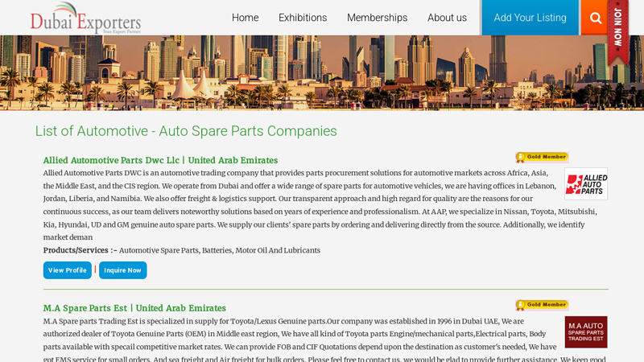This screenshot has height=362, width=644.
Task: Click M.A Spare Parts Gold Member badge
Action: coord(542,305)
